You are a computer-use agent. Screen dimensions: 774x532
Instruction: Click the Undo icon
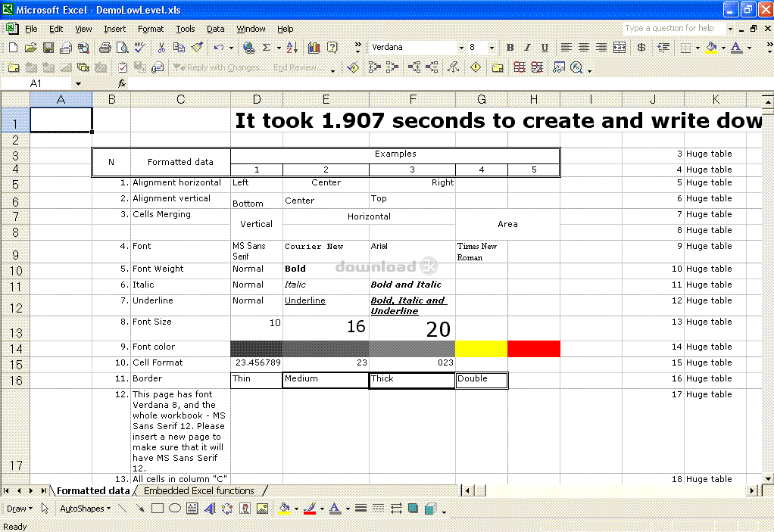point(219,48)
